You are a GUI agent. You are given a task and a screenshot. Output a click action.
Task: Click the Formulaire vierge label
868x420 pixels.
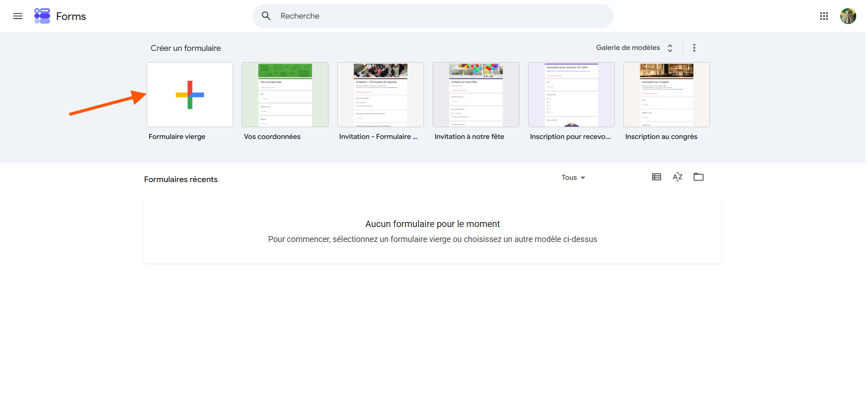177,137
